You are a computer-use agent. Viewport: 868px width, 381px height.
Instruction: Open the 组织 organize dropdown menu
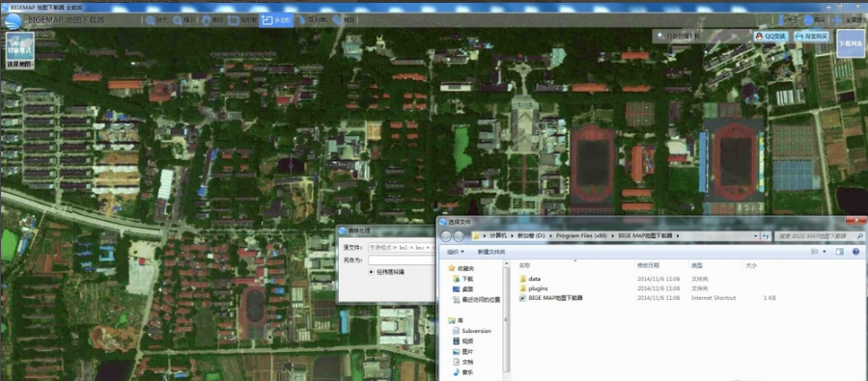pos(456,252)
